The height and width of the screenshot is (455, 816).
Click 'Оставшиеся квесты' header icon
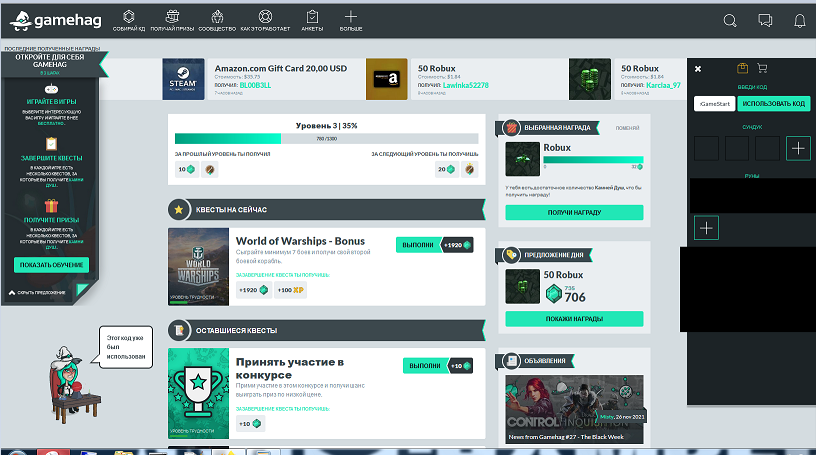(x=178, y=330)
